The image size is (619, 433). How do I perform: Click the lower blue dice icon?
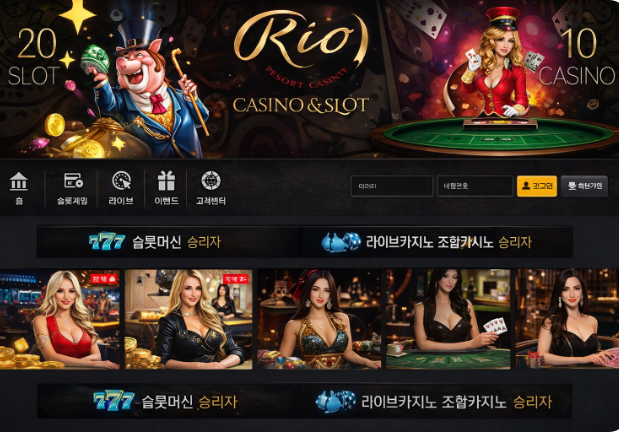pos(336,402)
